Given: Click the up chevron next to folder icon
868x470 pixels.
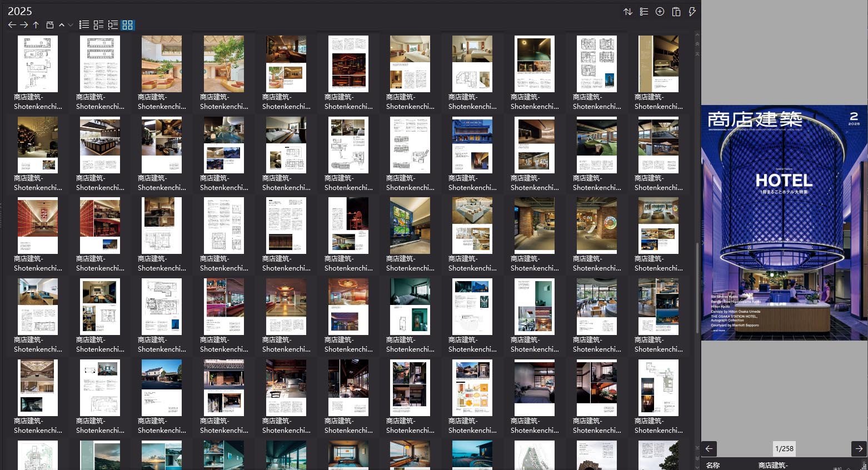Looking at the screenshot, I should pyautogui.click(x=62, y=25).
